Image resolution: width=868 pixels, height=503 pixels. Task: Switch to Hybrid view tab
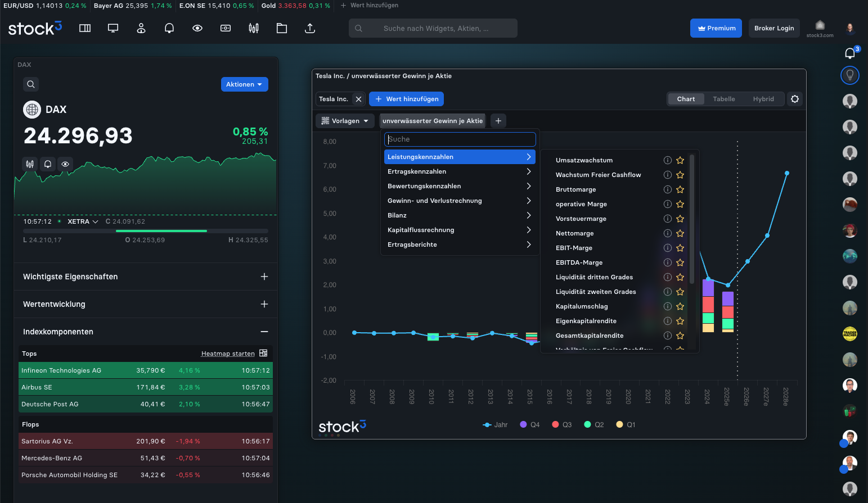click(x=763, y=99)
